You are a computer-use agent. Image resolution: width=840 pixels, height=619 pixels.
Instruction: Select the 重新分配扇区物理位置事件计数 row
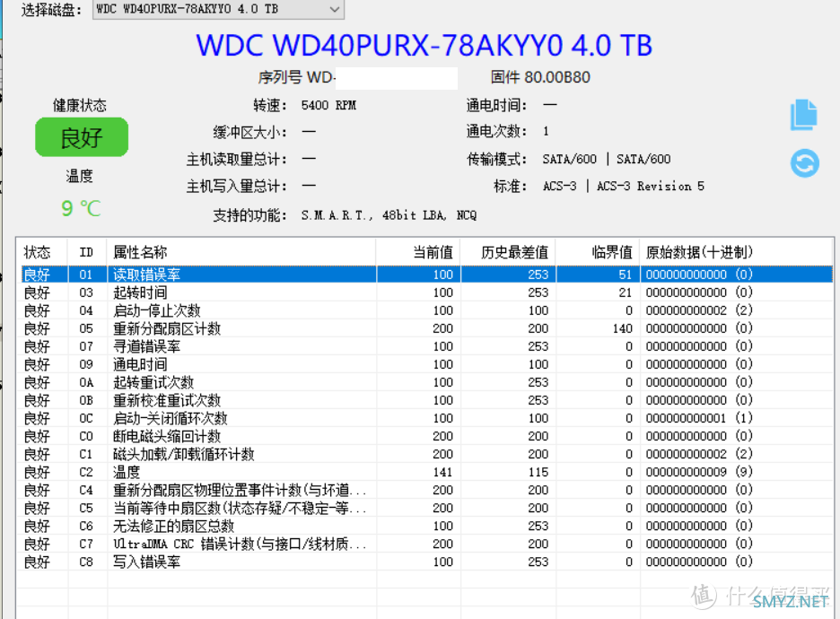pyautogui.click(x=426, y=490)
